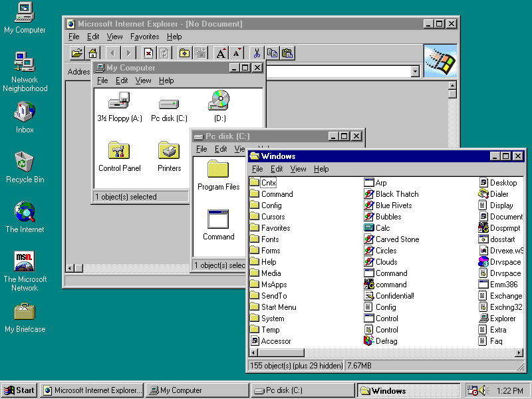Select the Calc program in Windows folder
Screen dimensions: 532x399
click(x=376, y=227)
